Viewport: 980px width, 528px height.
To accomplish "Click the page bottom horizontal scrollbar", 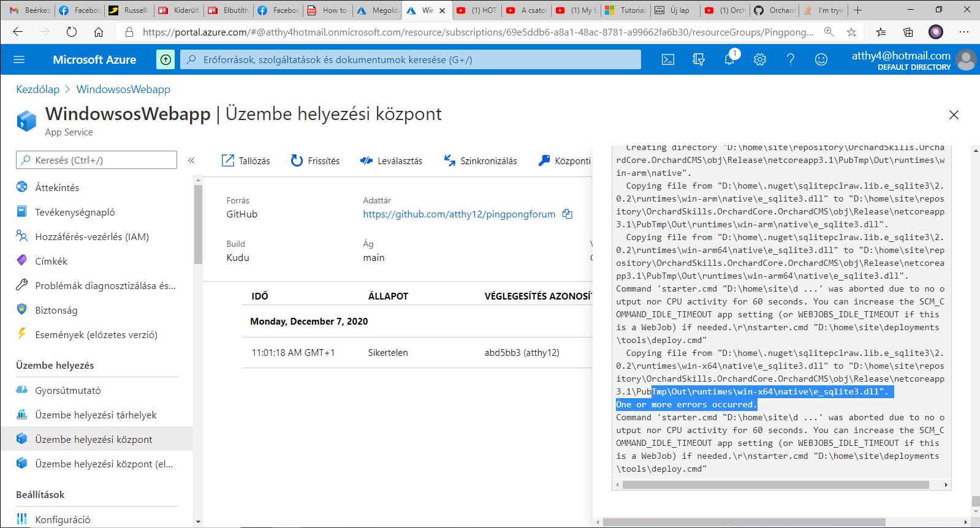I will point(744,522).
